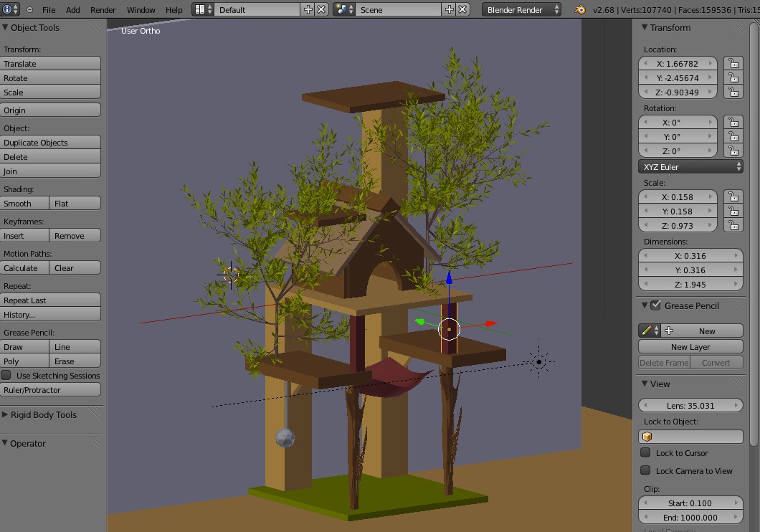The height and width of the screenshot is (532, 760).
Task: Click the grease pencil Erase button
Action: [75, 361]
